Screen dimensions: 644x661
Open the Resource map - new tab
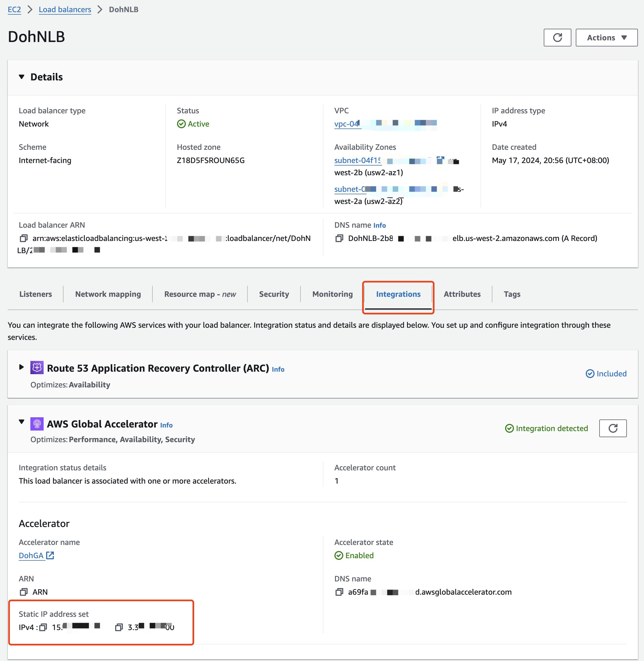click(200, 294)
